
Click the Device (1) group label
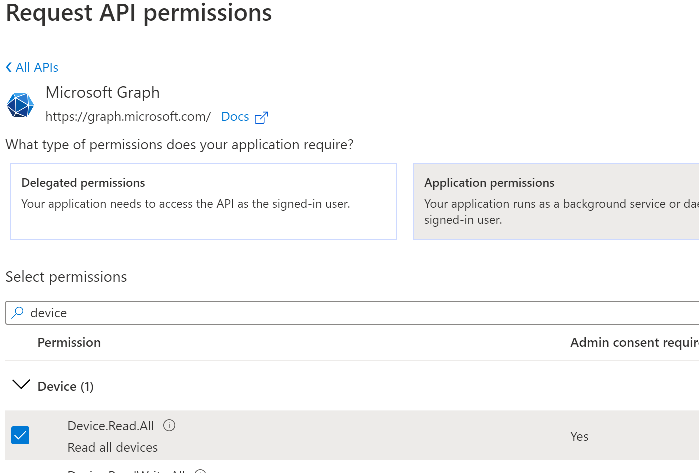tap(66, 386)
